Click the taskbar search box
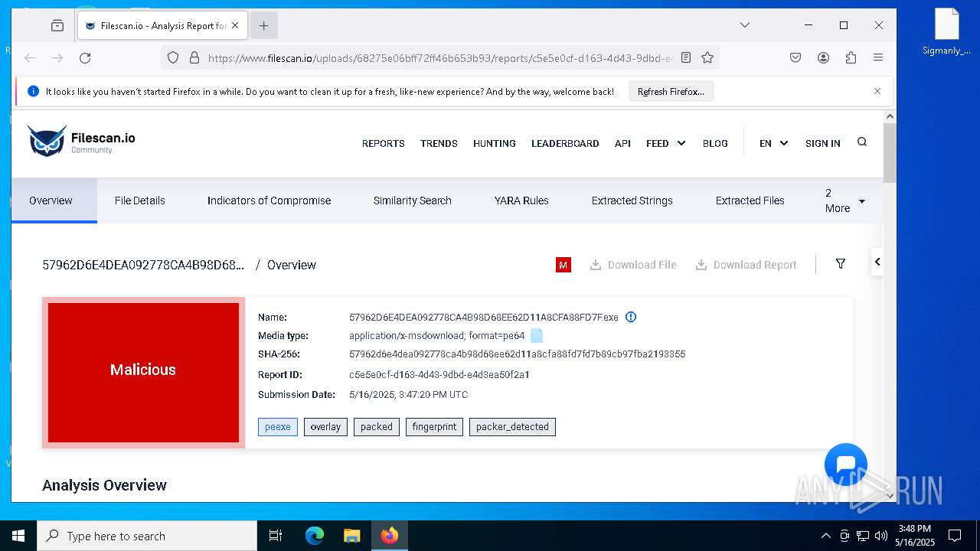Image resolution: width=980 pixels, height=551 pixels. coord(147,536)
